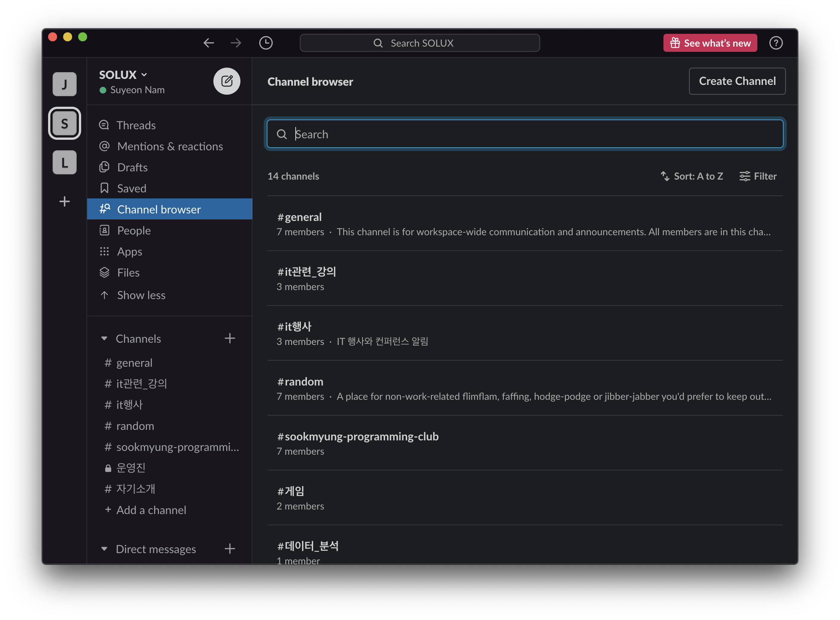Switch to the J workspace icon

[65, 84]
